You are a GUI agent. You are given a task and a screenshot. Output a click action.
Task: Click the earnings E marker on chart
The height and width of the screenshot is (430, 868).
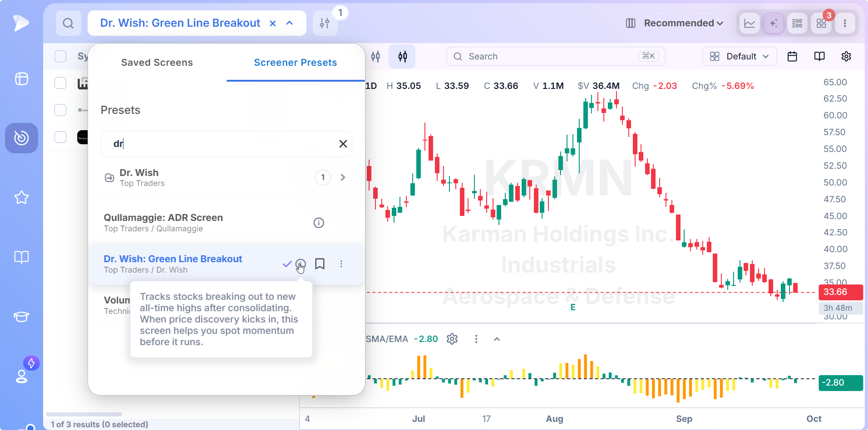point(573,308)
